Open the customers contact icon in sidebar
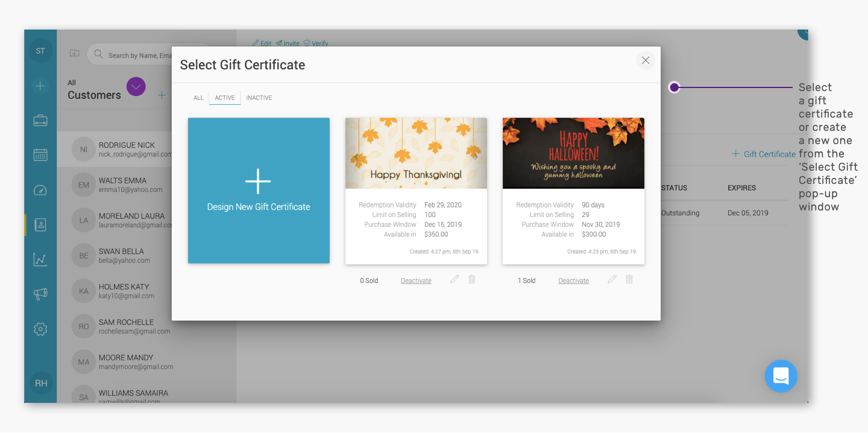868x433 pixels. pos(40,225)
